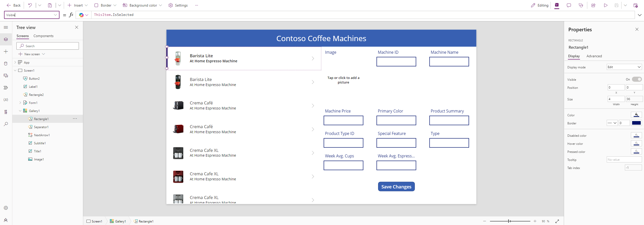The width and height of the screenshot is (644, 225).
Task: Open the New screen dropdown arrow
Action: (x=44, y=54)
